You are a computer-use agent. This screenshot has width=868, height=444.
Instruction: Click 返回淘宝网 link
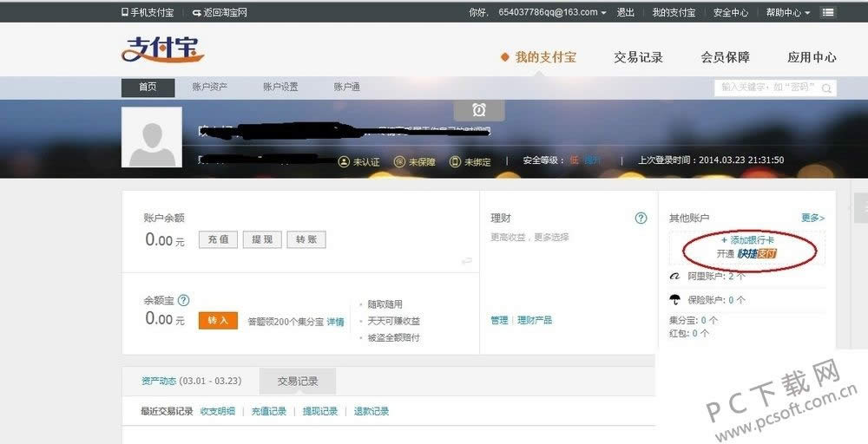point(220,12)
